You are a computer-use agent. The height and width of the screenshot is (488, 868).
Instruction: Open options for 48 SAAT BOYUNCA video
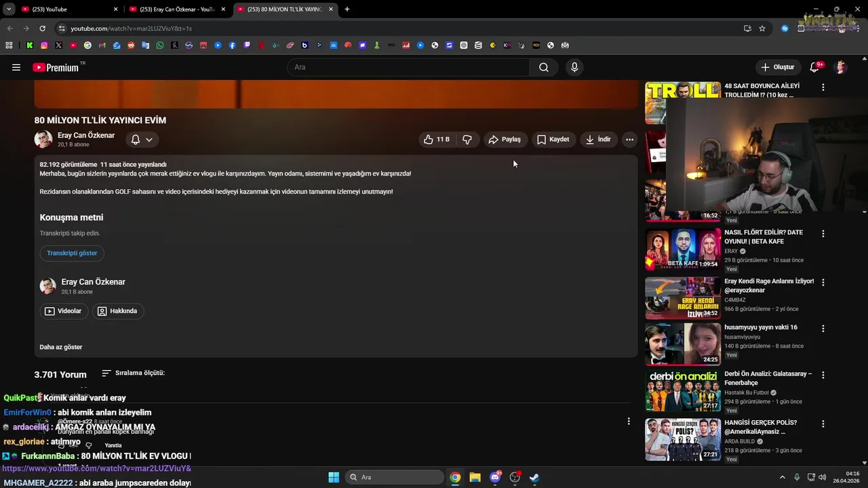(x=823, y=87)
